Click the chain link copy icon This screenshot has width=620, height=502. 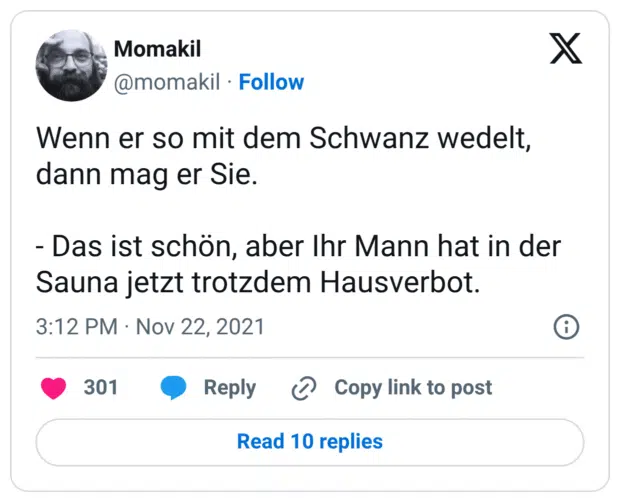click(x=303, y=388)
